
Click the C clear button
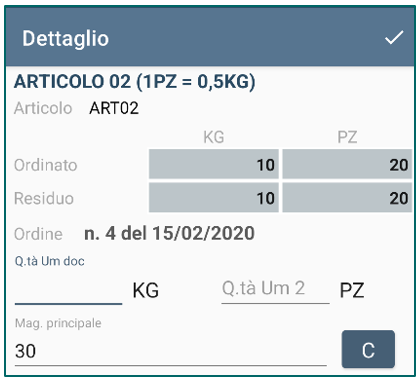[x=368, y=349]
